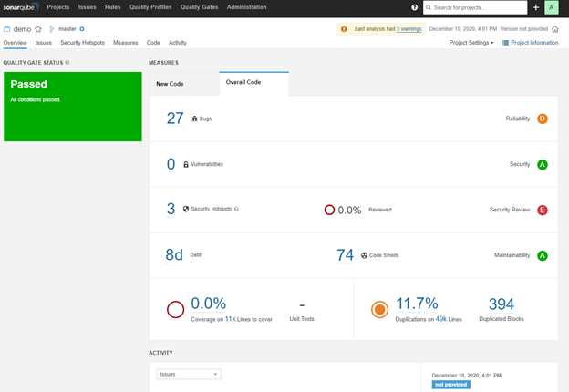
Task: Click the help icon next to Security Hotspots
Action: [x=236, y=209]
